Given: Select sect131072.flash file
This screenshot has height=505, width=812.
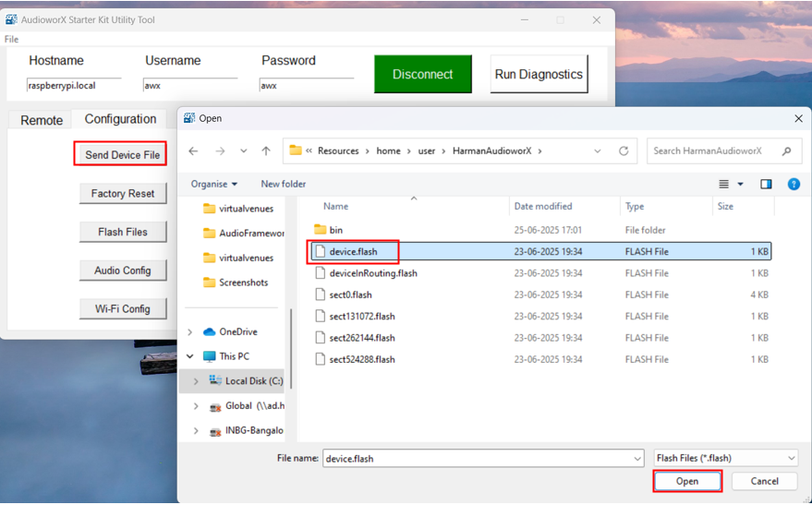Looking at the screenshot, I should [x=541, y=317].
